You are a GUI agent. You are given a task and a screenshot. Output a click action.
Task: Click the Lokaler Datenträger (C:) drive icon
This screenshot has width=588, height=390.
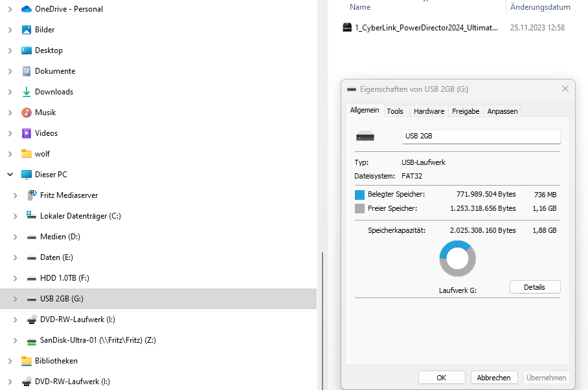(x=32, y=215)
